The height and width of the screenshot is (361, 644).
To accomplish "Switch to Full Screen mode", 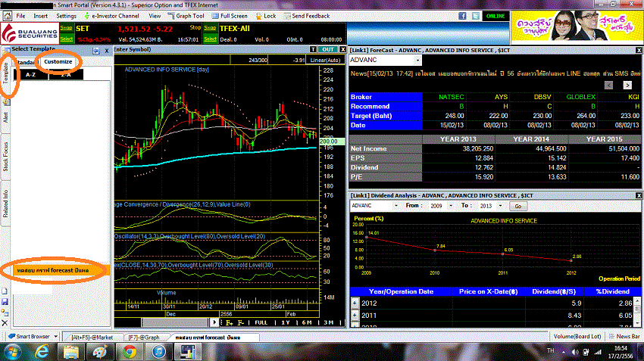I will pyautogui.click(x=230, y=16).
